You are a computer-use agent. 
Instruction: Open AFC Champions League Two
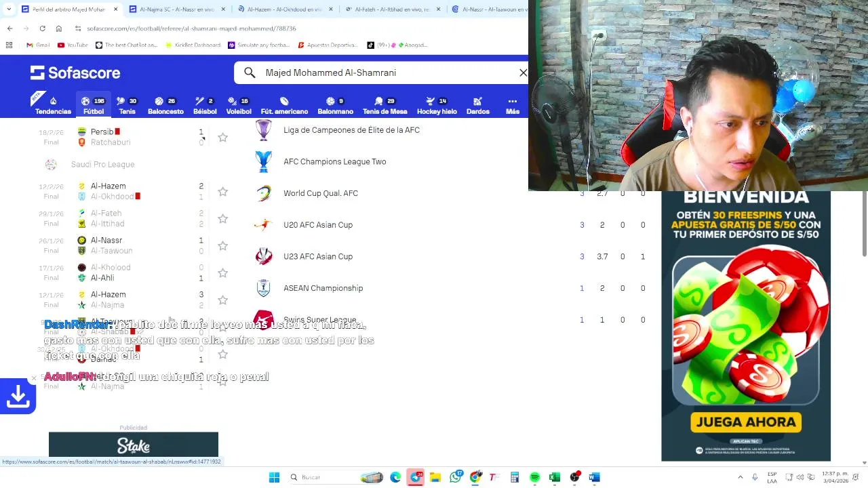click(335, 161)
